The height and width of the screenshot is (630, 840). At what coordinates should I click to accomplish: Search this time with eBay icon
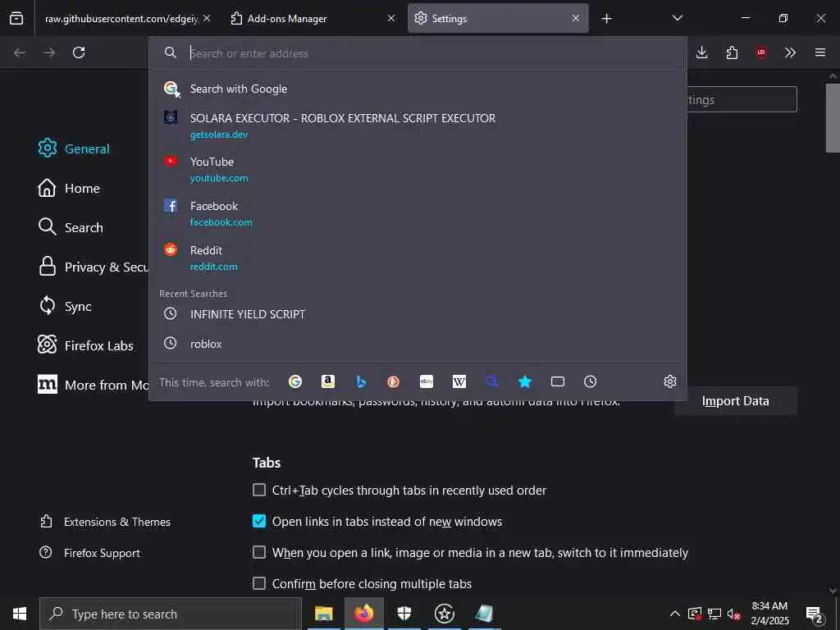[427, 381]
